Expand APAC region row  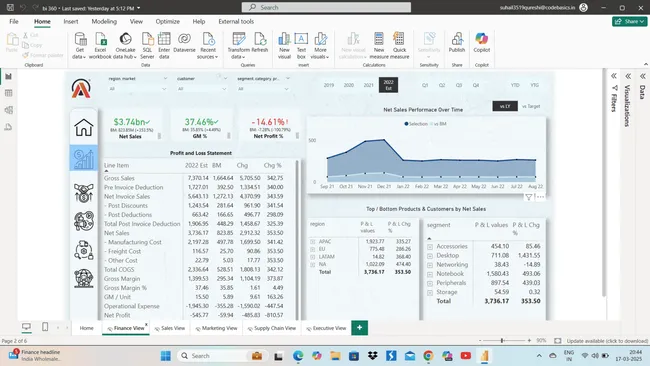click(313, 241)
